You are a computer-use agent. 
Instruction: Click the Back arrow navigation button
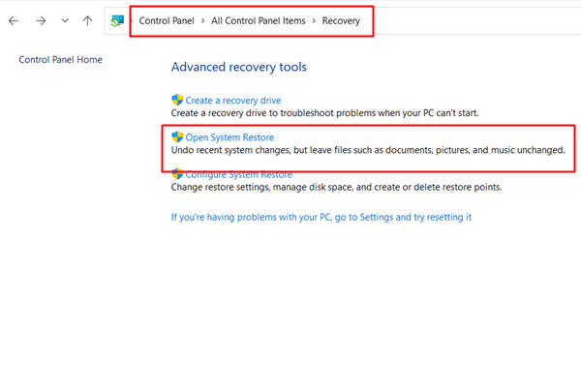point(14,20)
